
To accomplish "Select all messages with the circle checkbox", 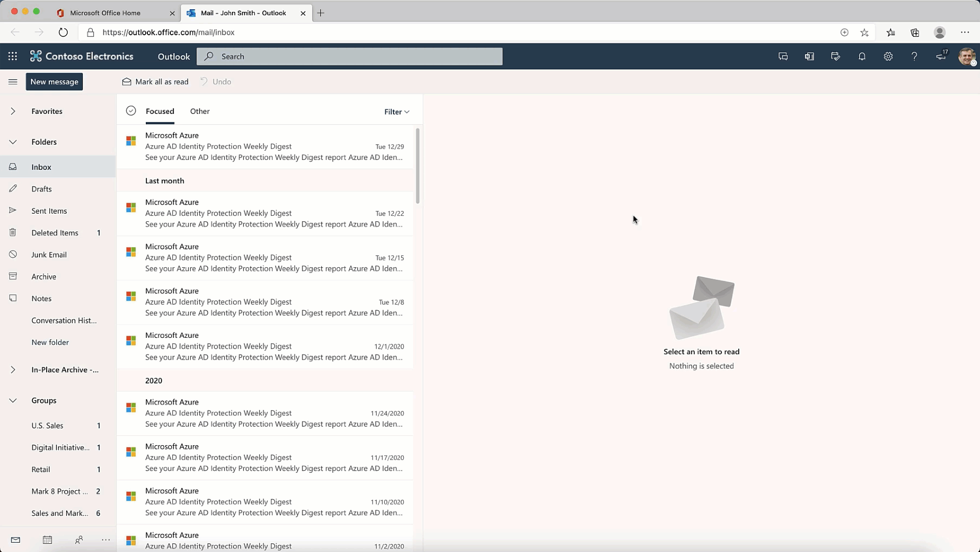I will 131,111.
